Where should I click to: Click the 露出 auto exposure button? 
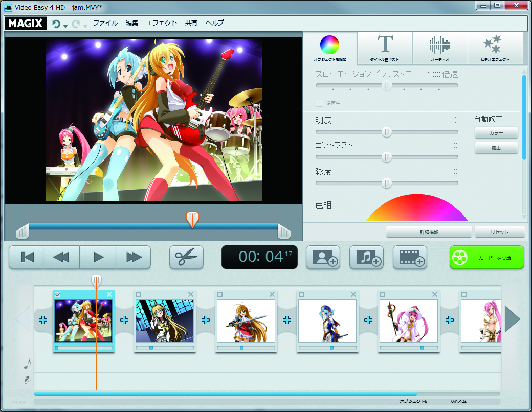tap(496, 148)
